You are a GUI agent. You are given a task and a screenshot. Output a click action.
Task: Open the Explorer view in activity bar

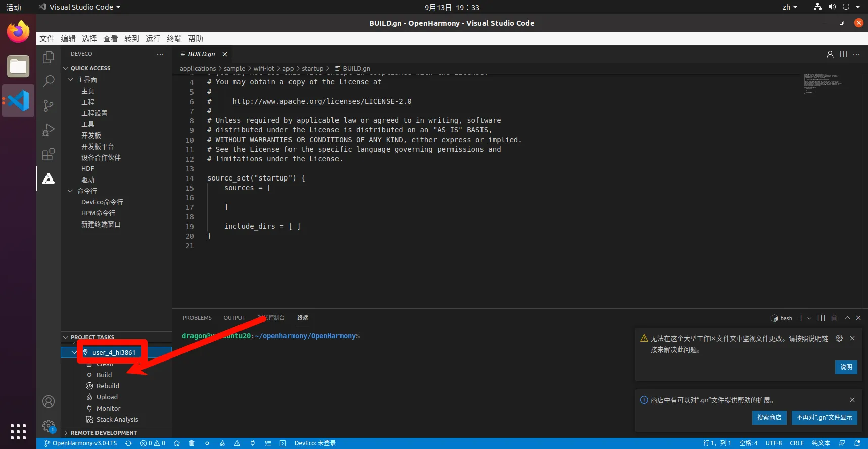click(49, 57)
